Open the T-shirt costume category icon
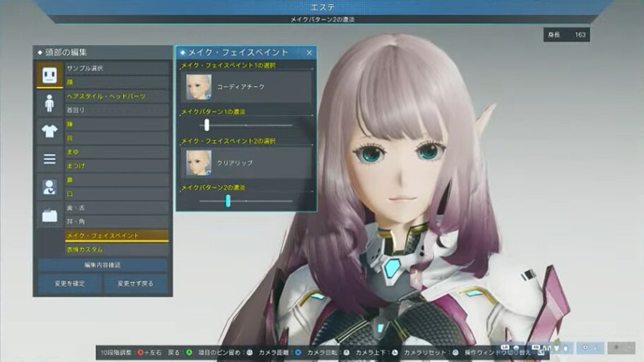This screenshot has width=644, height=362. tap(49, 132)
